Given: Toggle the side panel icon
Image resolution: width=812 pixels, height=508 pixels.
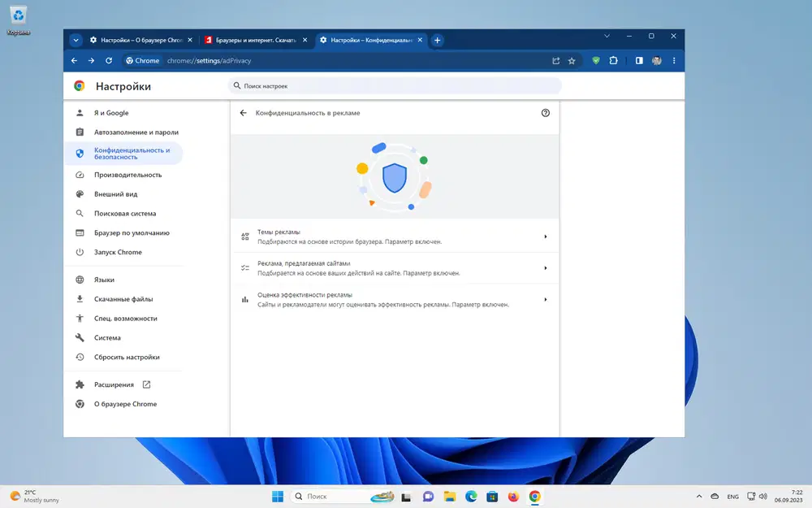Looking at the screenshot, I should pos(639,61).
